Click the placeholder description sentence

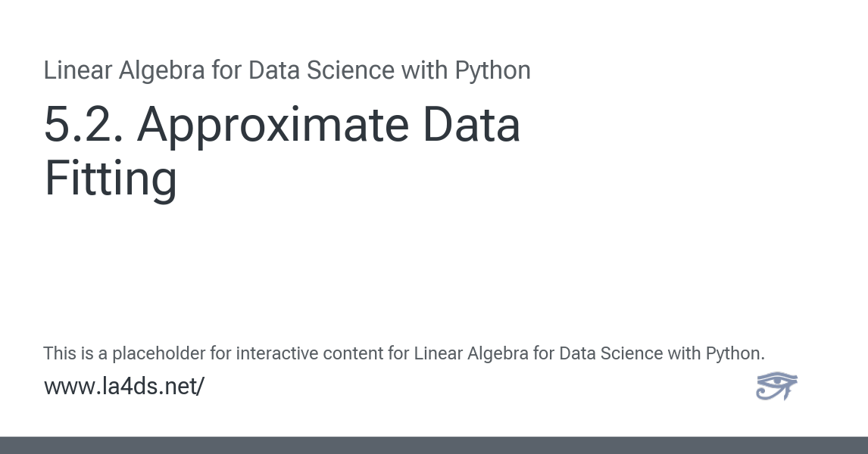pos(404,353)
